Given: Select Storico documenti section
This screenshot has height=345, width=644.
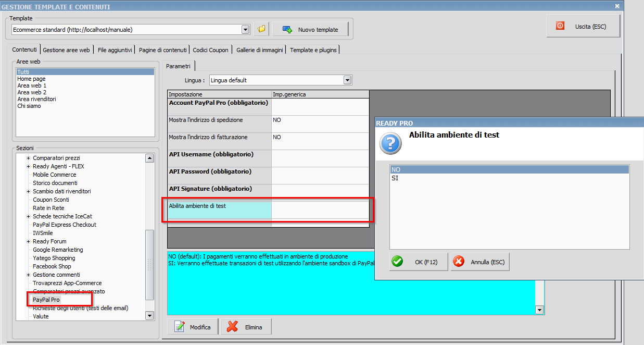Looking at the screenshot, I should coord(55,183).
